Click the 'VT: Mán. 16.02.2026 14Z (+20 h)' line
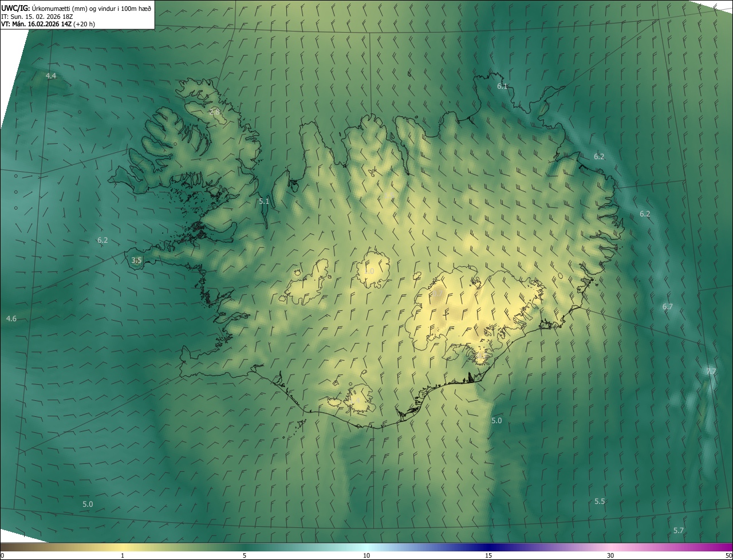 click(48, 24)
